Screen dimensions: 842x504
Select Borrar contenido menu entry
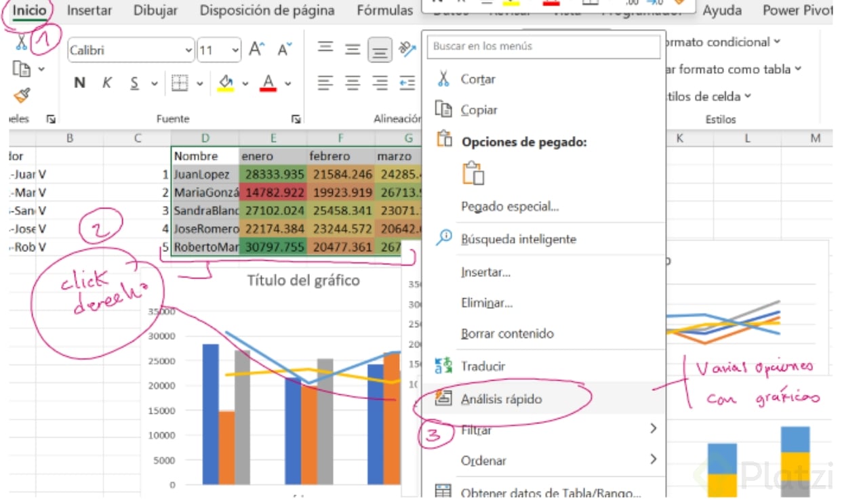point(543,333)
